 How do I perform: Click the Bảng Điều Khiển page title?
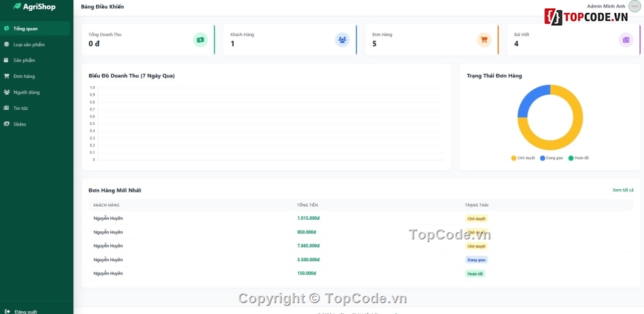point(102,7)
